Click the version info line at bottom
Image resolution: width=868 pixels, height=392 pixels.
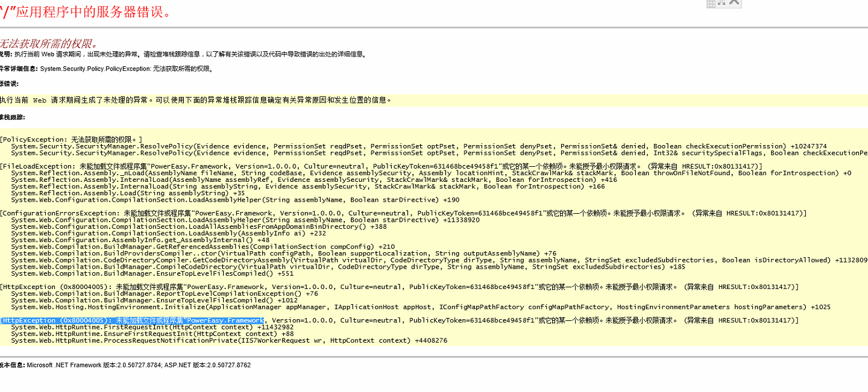tap(125, 365)
